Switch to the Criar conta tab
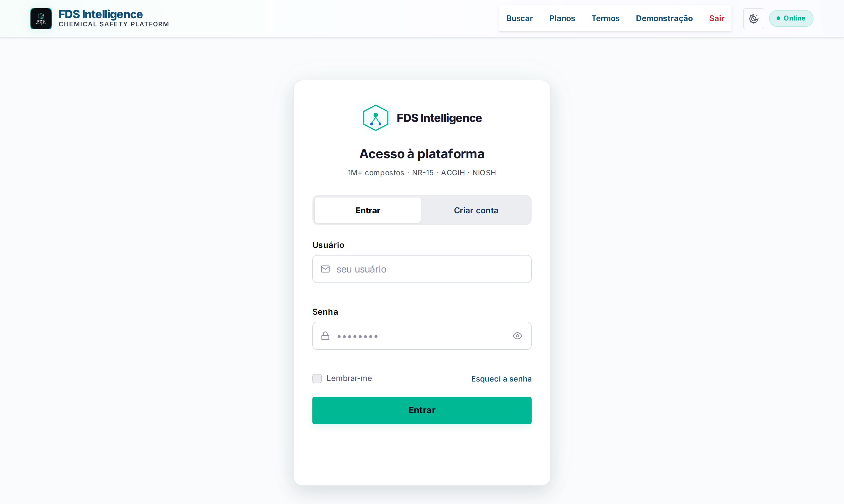844x504 pixels. click(x=476, y=210)
